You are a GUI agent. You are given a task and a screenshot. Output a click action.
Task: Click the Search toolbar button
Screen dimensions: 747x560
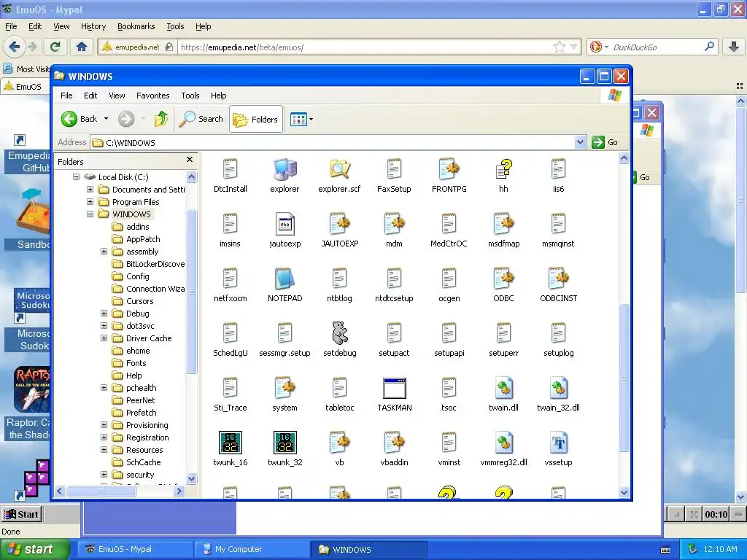pyautogui.click(x=201, y=119)
